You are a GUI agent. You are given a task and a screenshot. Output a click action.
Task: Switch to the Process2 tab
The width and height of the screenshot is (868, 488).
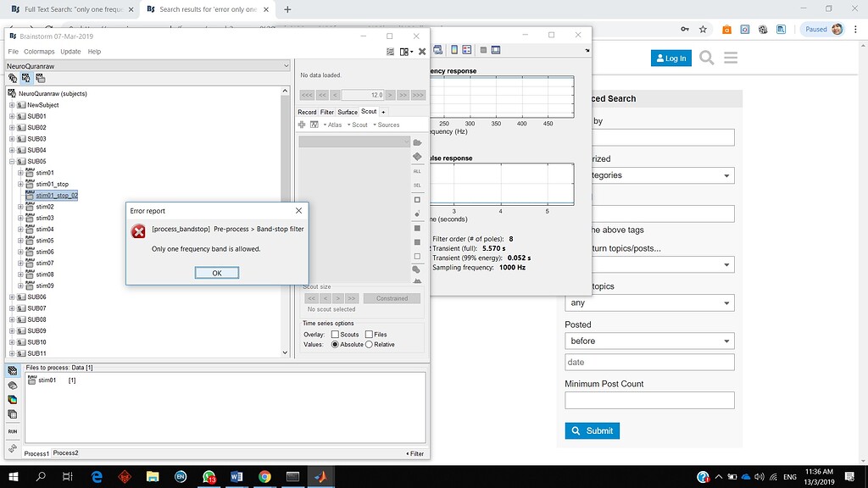[x=65, y=453]
